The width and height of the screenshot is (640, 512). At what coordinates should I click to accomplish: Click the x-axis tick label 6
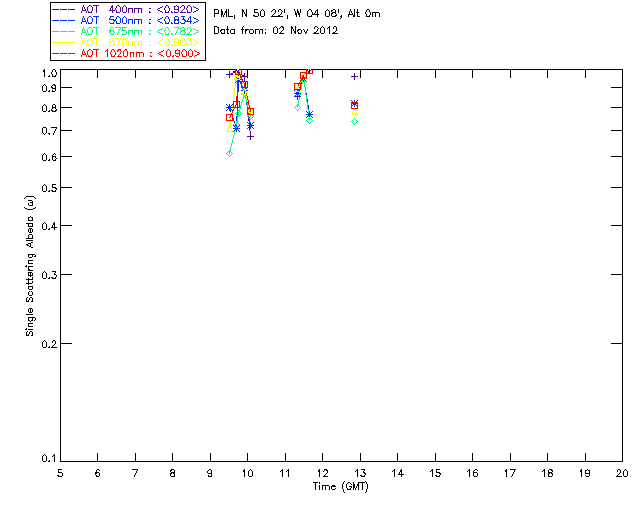(98, 473)
